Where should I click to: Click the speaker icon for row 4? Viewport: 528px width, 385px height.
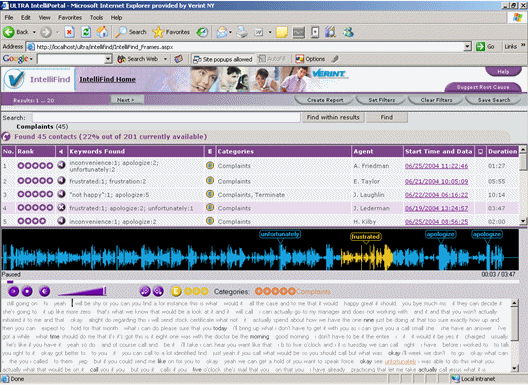pos(61,207)
